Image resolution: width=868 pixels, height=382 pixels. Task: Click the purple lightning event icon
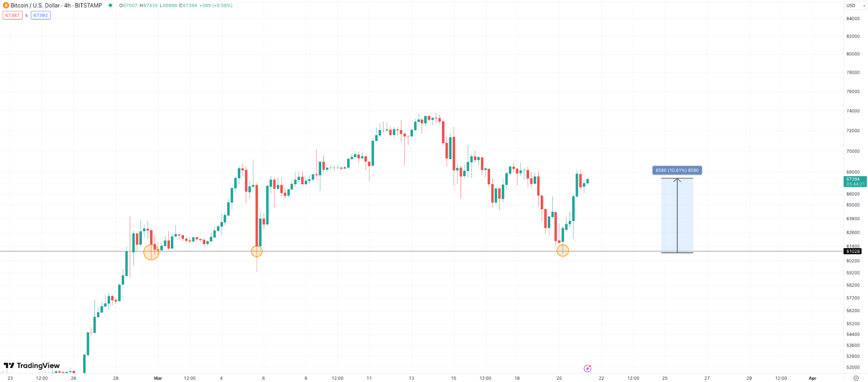(587, 368)
